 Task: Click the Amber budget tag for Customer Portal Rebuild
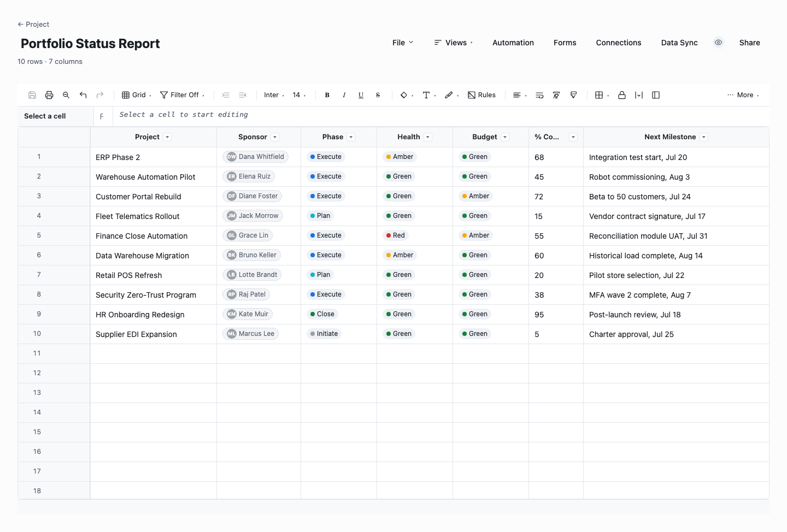coord(476,196)
